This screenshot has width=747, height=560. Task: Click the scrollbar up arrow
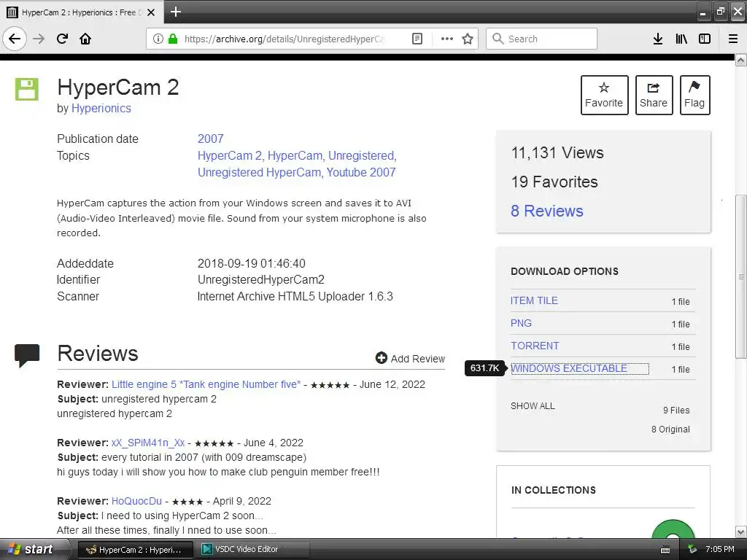(741, 60)
